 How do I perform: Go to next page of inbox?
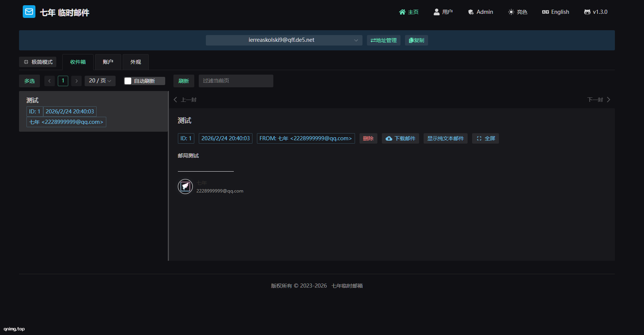click(76, 81)
